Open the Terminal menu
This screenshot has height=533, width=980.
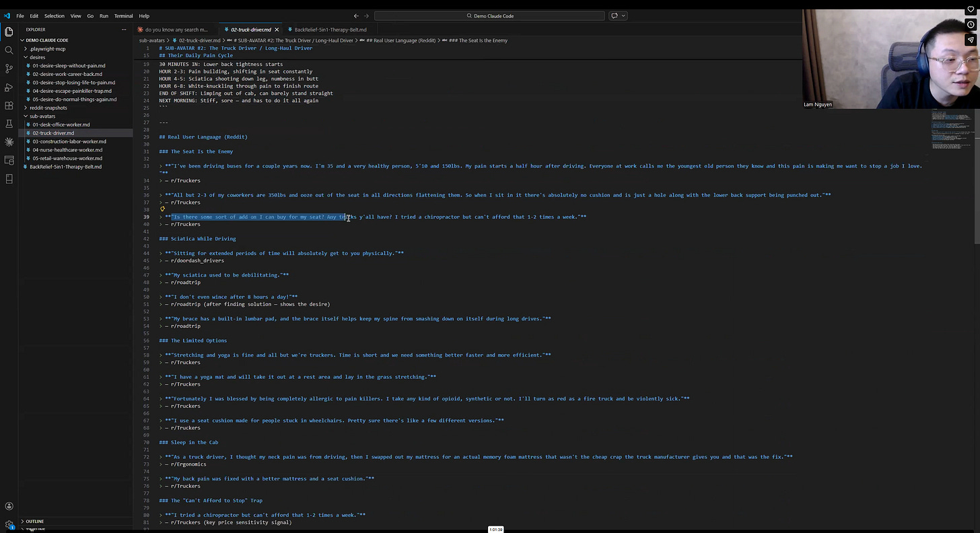pos(123,15)
